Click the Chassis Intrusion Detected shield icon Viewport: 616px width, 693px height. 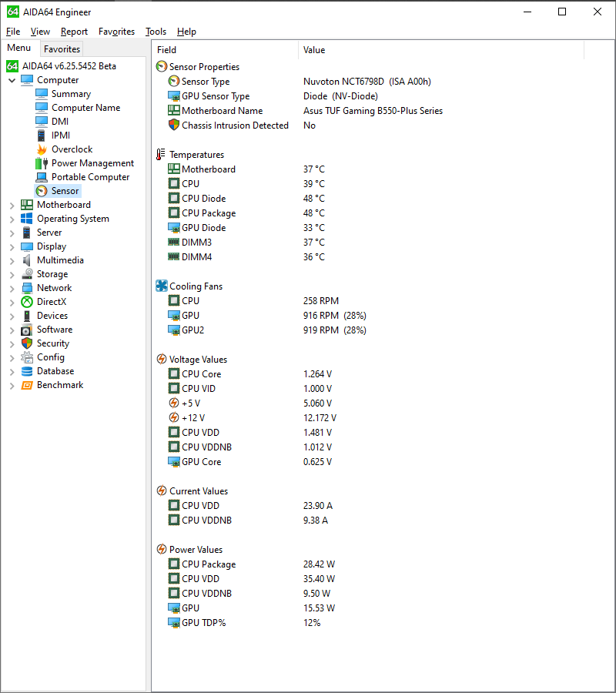tap(174, 125)
